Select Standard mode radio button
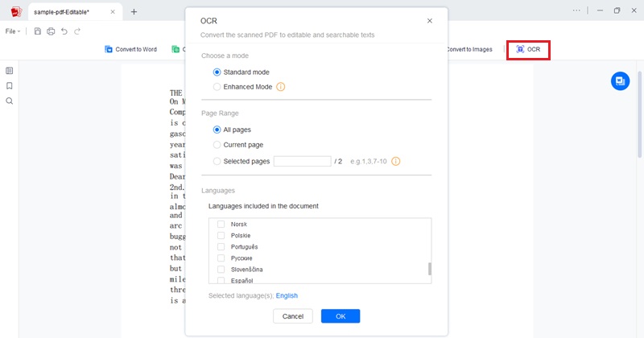Viewport: 644px width, 338px height. (x=217, y=72)
